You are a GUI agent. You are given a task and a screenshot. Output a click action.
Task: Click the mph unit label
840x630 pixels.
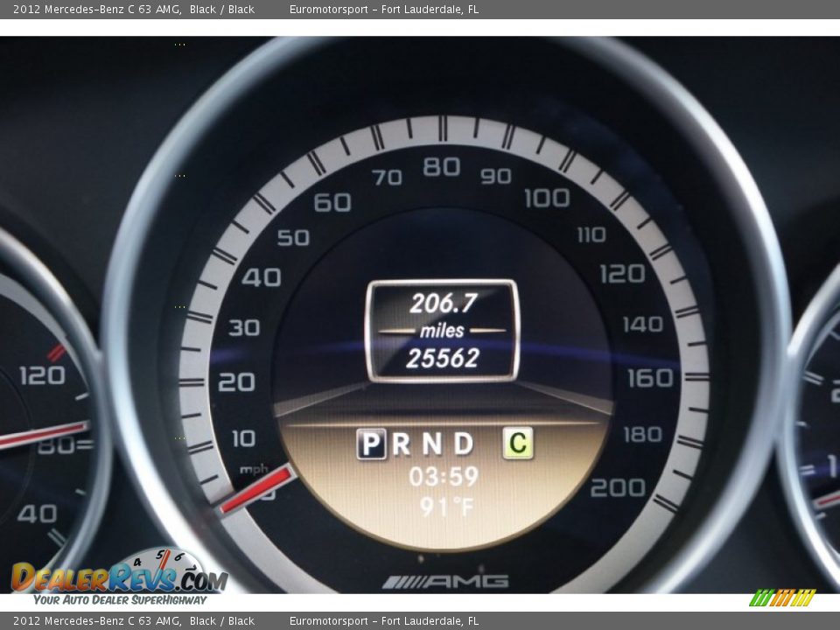pos(254,470)
